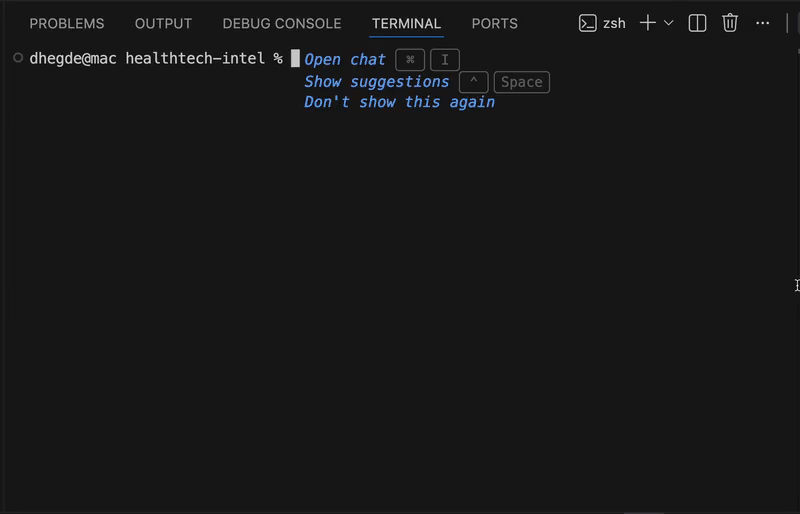Screen dimensions: 800x514
Task: Focus the terminal prompt cursor
Action: point(295,59)
